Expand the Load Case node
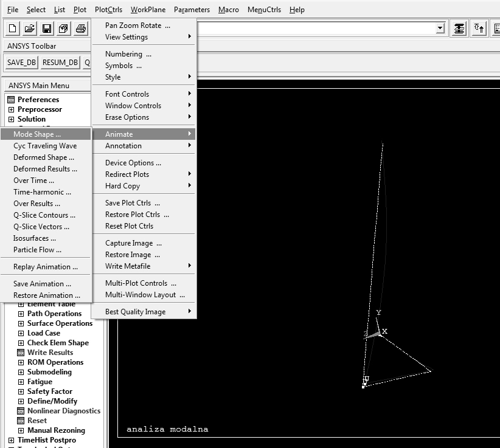The image size is (500, 448). 21,333
